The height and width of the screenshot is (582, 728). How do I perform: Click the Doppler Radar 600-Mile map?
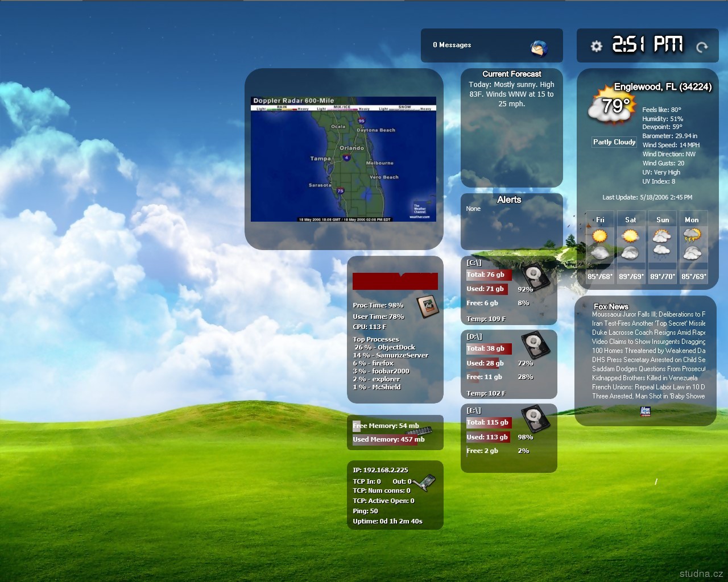(344, 159)
